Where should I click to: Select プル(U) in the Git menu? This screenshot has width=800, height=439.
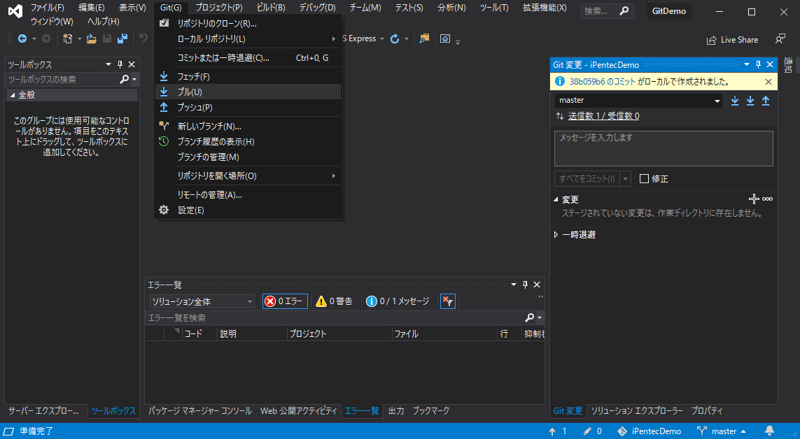[248, 92]
